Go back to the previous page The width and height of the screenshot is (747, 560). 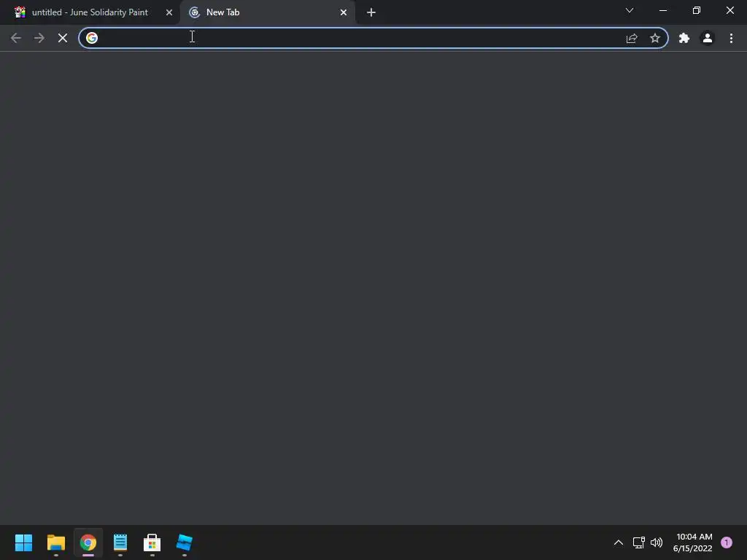(16, 38)
